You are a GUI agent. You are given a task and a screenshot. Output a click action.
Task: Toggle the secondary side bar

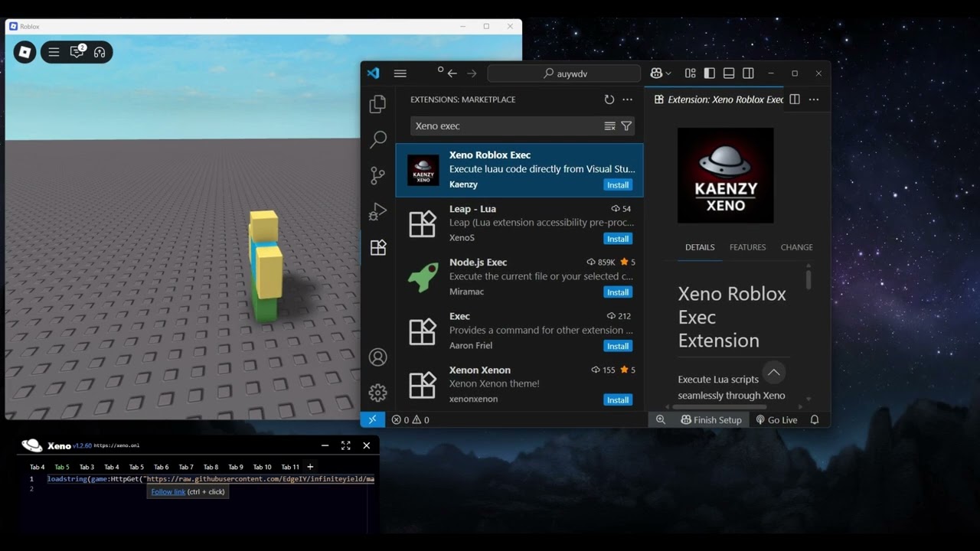pos(749,73)
